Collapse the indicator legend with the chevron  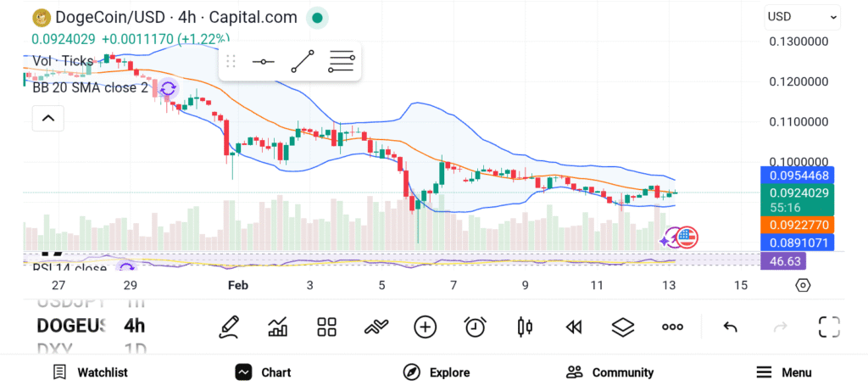(x=47, y=118)
